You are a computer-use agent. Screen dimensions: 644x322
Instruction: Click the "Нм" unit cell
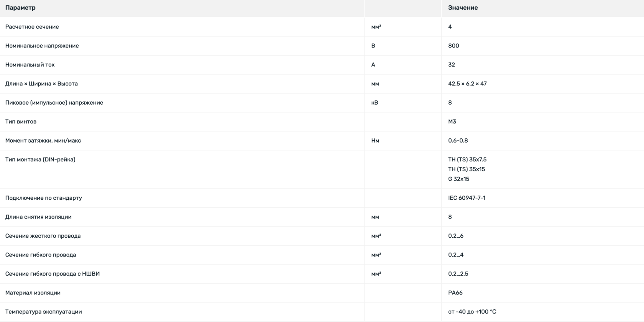[375, 141]
